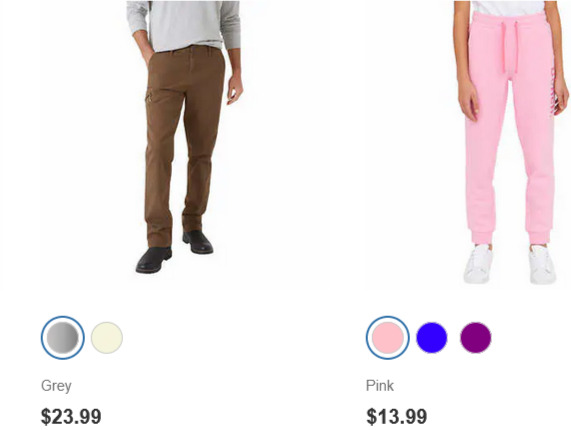Open the pink joggers product image
The image size is (571, 430).
511,142
